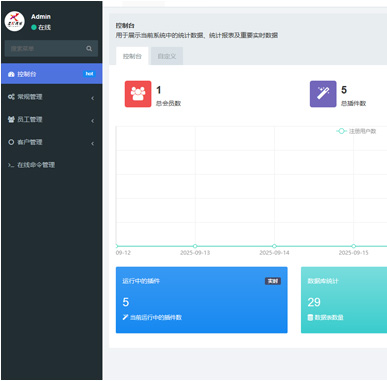Expand the 客户管理 menu arrow
The height and width of the screenshot is (381, 387).
click(x=93, y=143)
